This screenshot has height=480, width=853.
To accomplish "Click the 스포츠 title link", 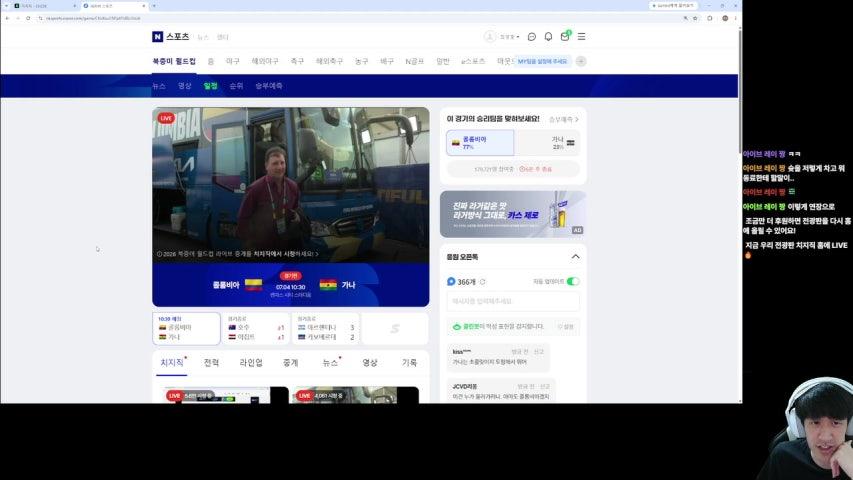I will pos(177,36).
